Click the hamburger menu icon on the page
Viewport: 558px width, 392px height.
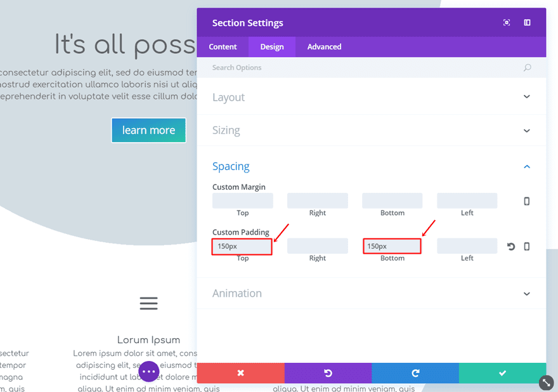point(148,303)
